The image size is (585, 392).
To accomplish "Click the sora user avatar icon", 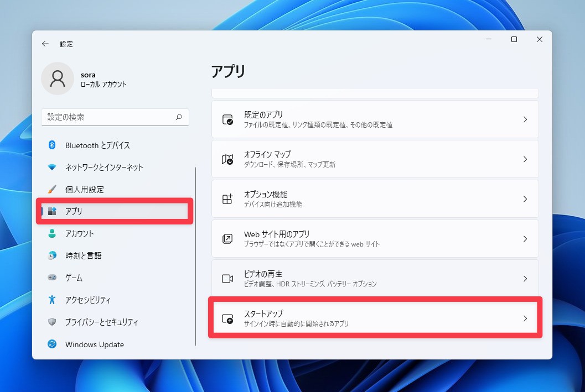I will 58,79.
